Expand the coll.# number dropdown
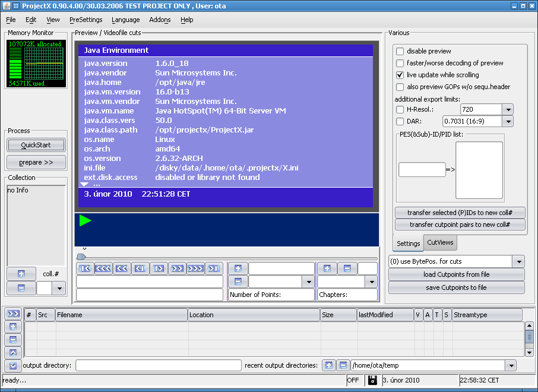Viewport: 538px width, 392px height. [59, 288]
